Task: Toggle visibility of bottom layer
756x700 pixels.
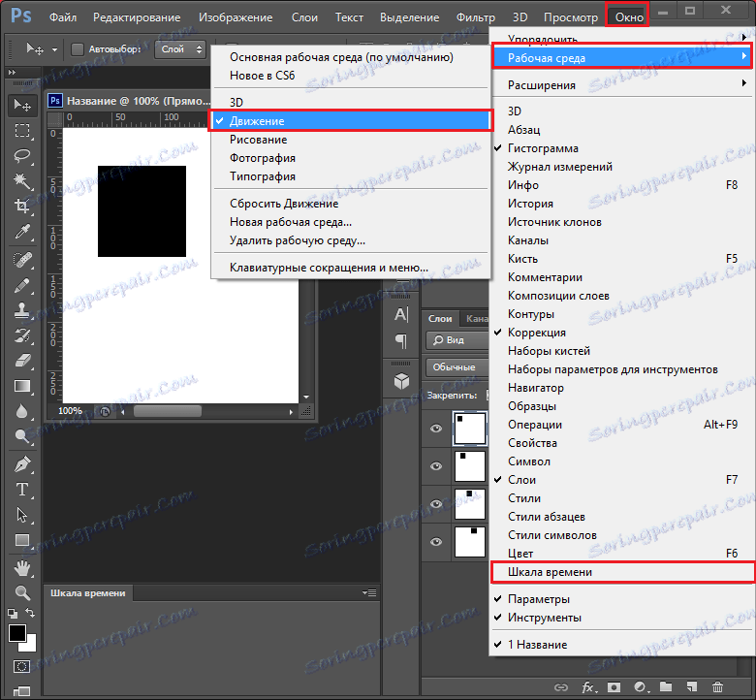Action: (436, 542)
